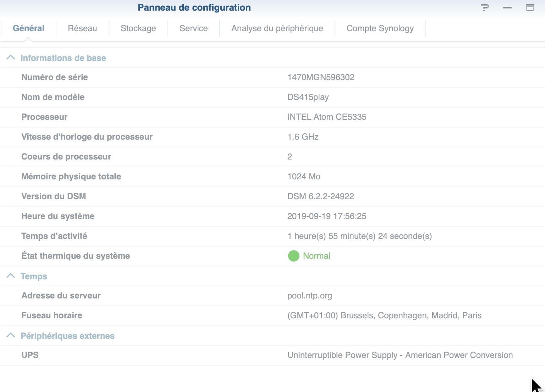Click the pool.ntp.org server address

click(x=309, y=296)
